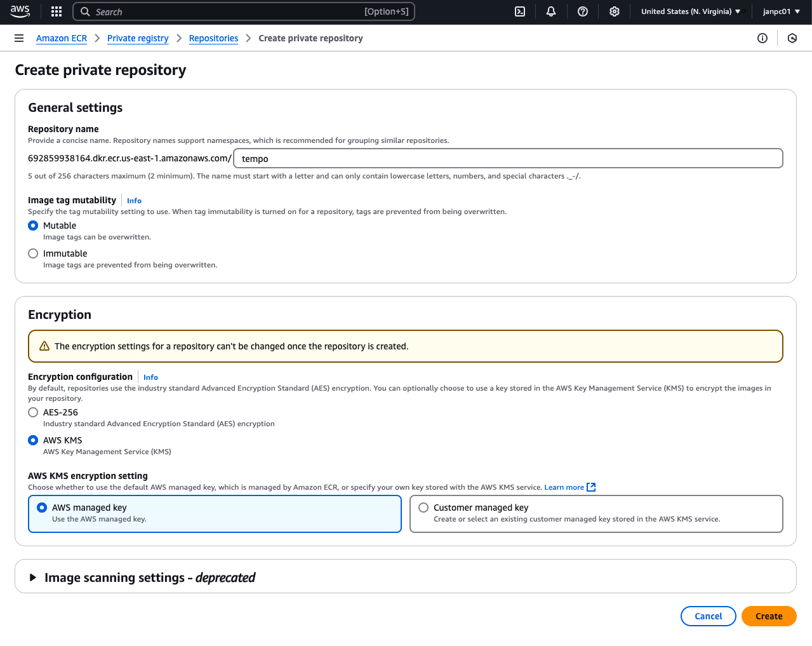Open the AWS services grid menu
Image resolution: width=812 pixels, height=646 pixels.
click(x=57, y=11)
